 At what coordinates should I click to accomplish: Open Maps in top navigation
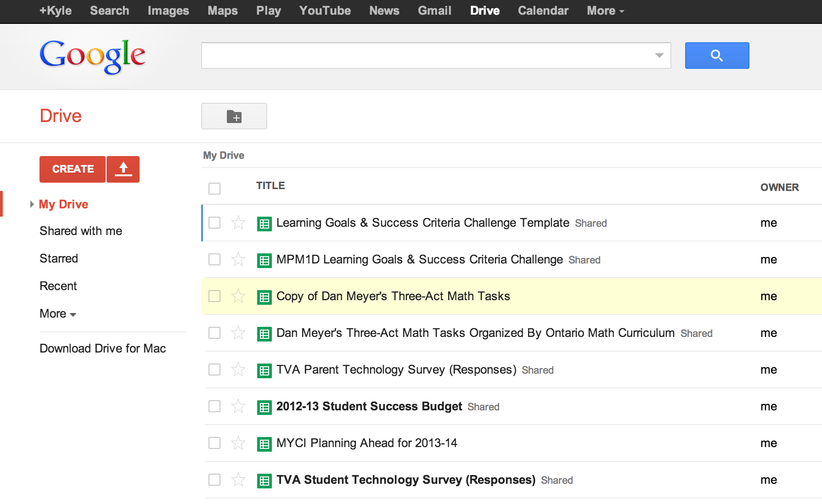(223, 11)
